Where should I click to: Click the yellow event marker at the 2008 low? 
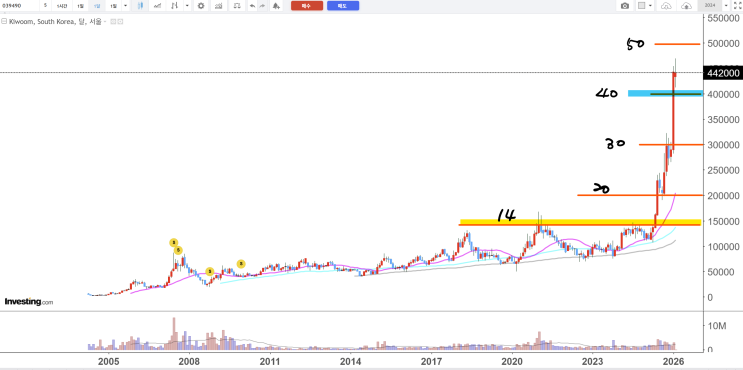(209, 271)
